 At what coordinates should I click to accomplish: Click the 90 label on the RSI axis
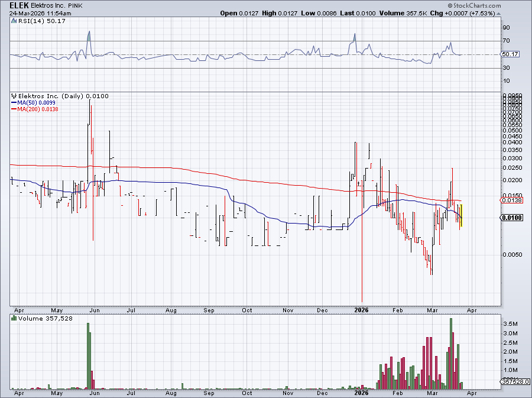[x=506, y=27]
